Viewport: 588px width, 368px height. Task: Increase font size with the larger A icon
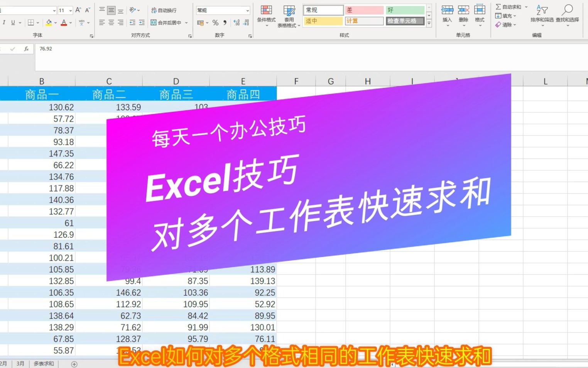tap(78, 10)
